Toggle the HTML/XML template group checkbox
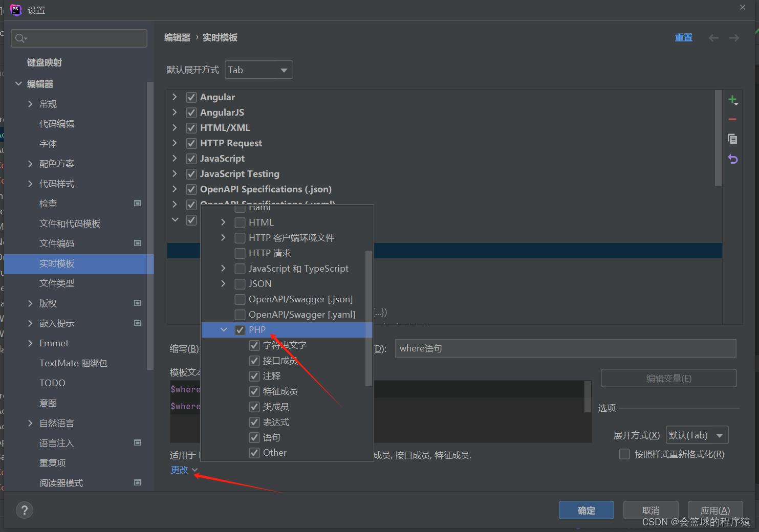 [x=191, y=128]
